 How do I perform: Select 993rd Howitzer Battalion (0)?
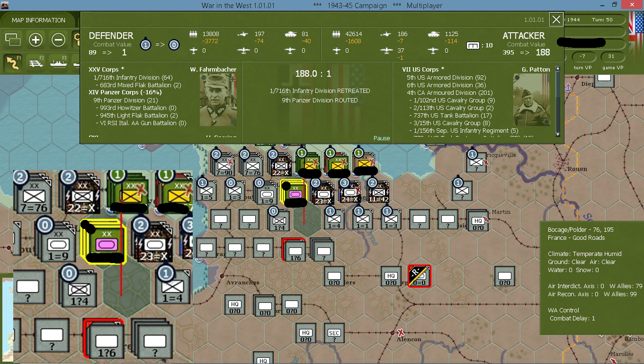point(136,108)
